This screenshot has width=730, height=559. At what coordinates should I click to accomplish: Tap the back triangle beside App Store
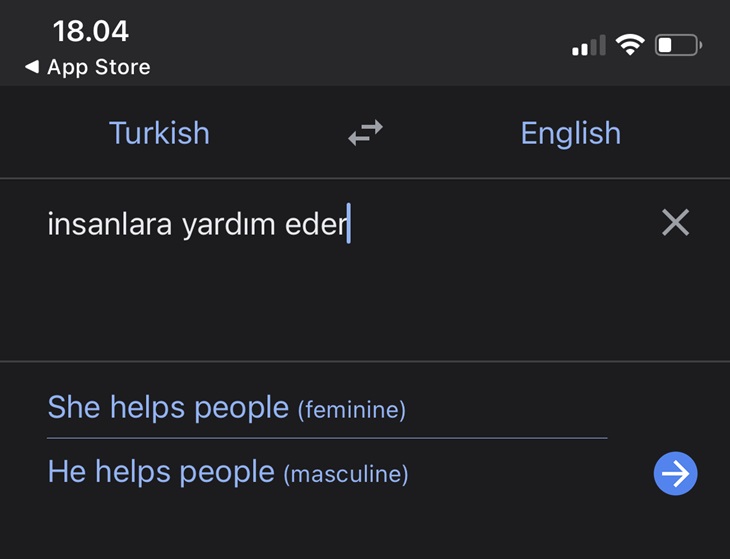[x=32, y=67]
